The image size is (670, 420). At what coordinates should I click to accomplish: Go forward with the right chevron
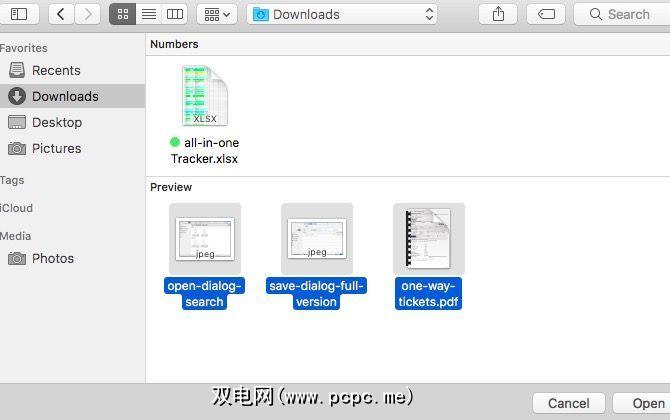[88, 14]
